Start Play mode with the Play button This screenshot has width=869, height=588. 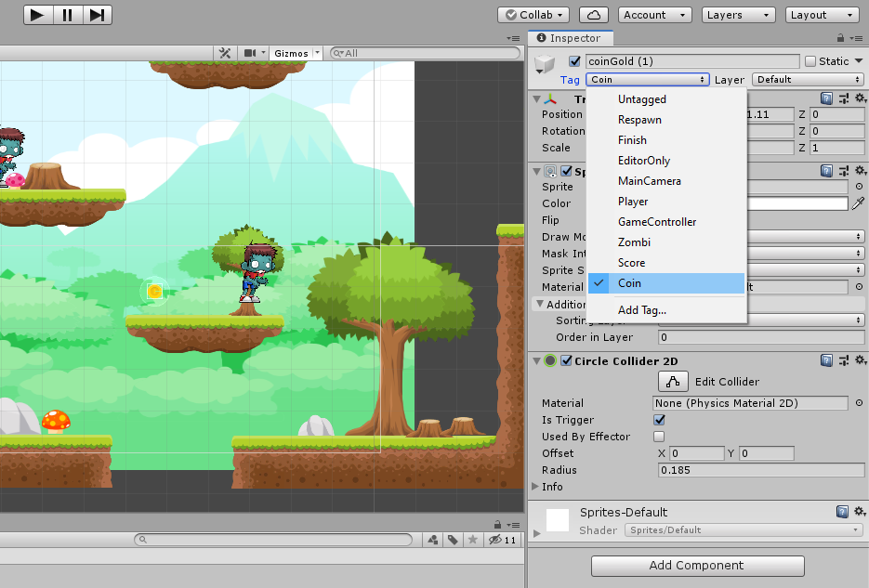[x=38, y=15]
